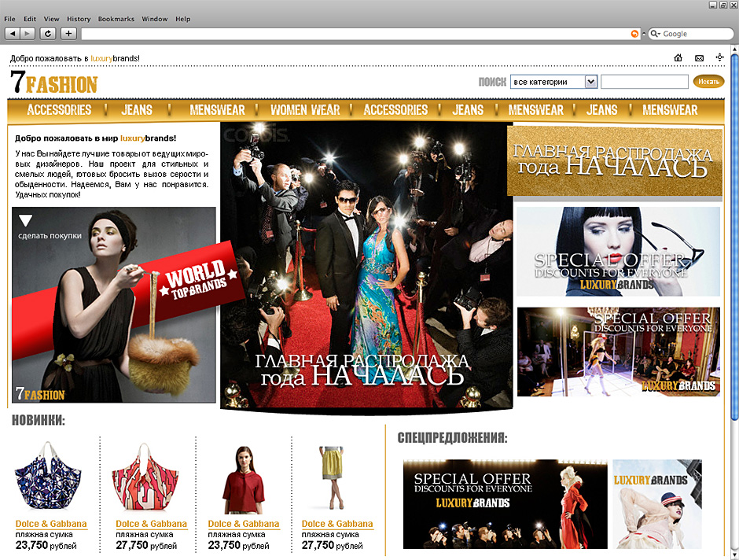The width and height of the screenshot is (739, 560).
Task: Click the white triangle above сделать покупки
Action: [25, 220]
